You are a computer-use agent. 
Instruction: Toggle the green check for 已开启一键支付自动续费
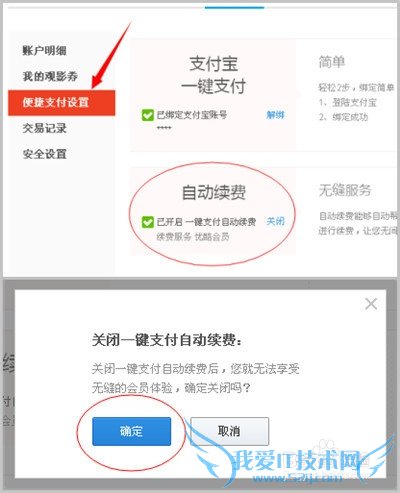click(x=147, y=222)
